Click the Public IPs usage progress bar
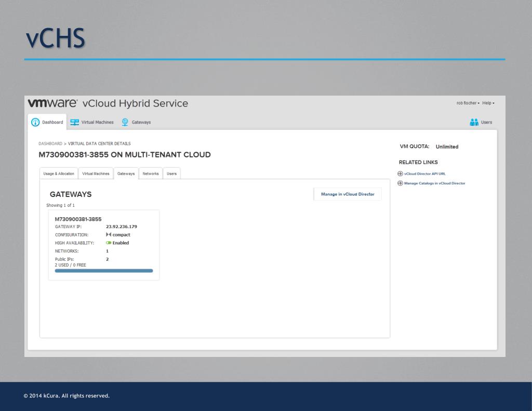The image size is (532, 411). pos(104,271)
